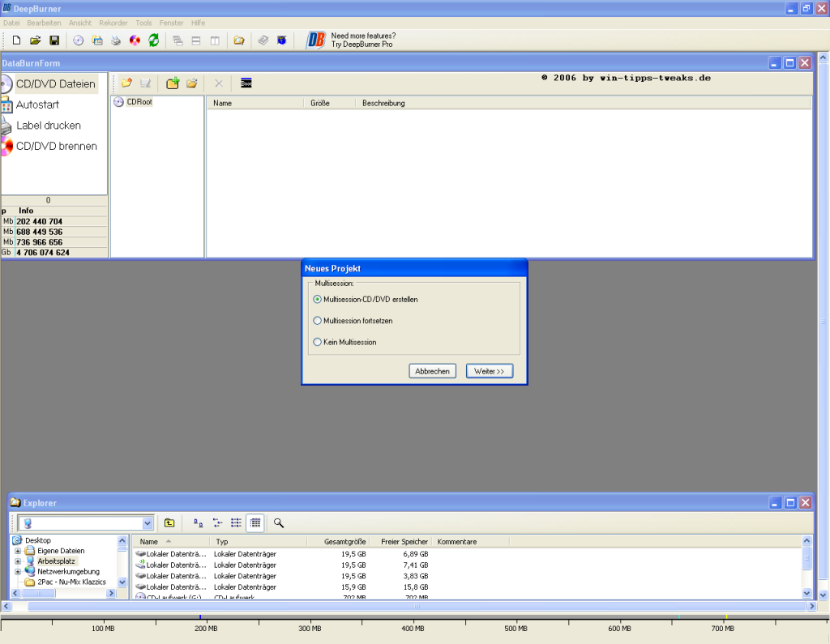Create a new project with the blank page icon
This screenshot has height=644, width=830.
click(16, 41)
